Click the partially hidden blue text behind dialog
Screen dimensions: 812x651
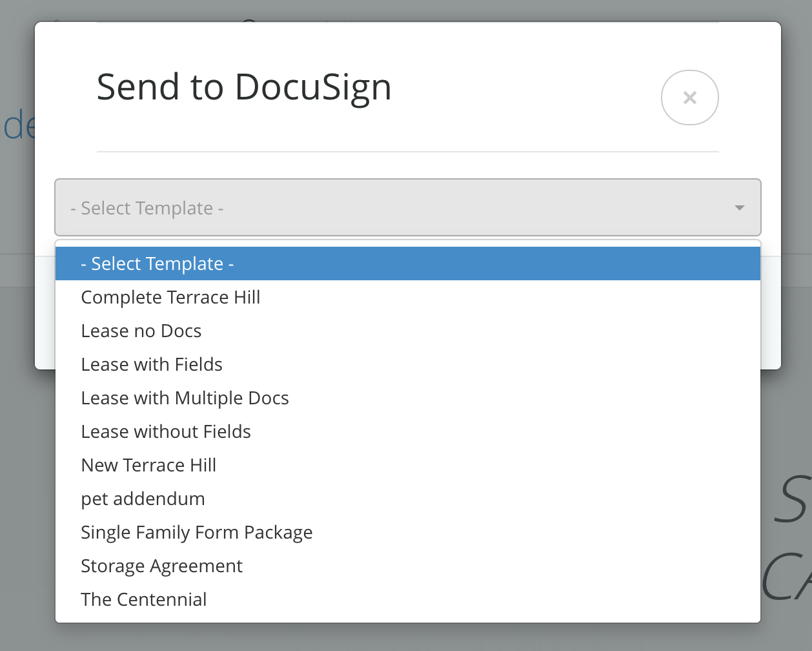tap(18, 126)
